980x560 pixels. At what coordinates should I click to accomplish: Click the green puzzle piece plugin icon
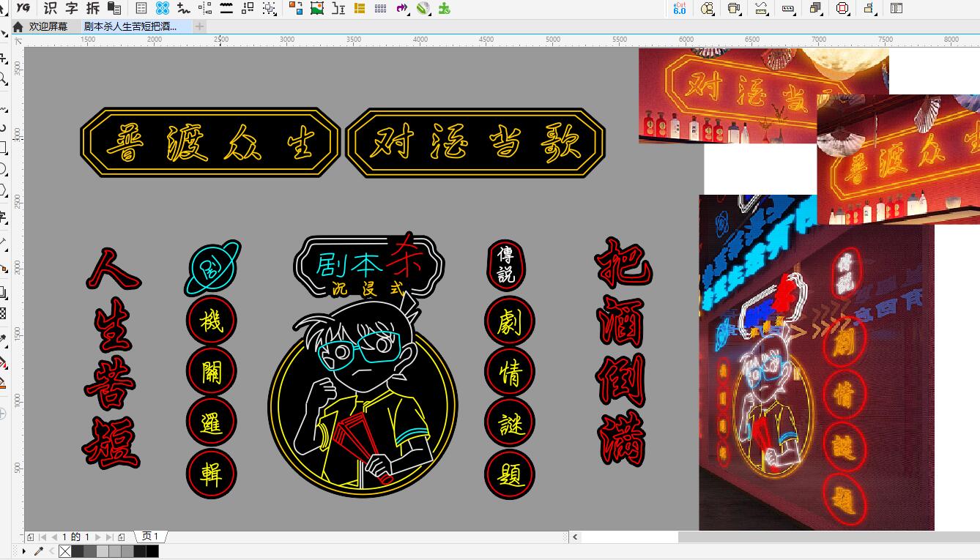[x=444, y=8]
